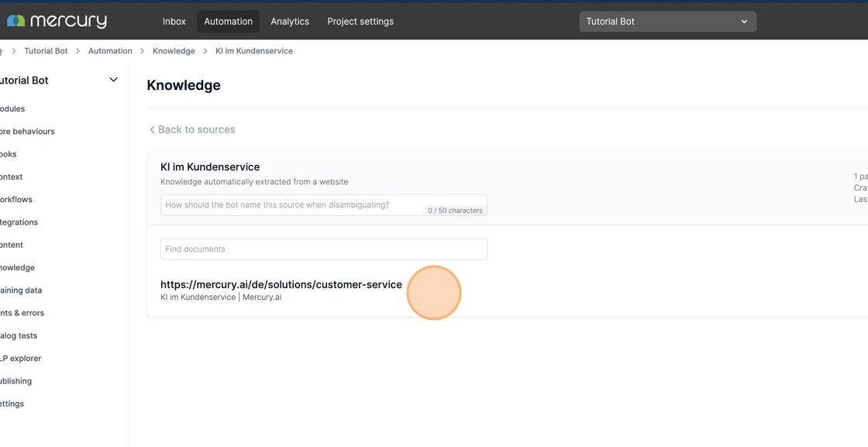868x447 pixels.
Task: Open the Inbox tab
Action: click(x=174, y=22)
